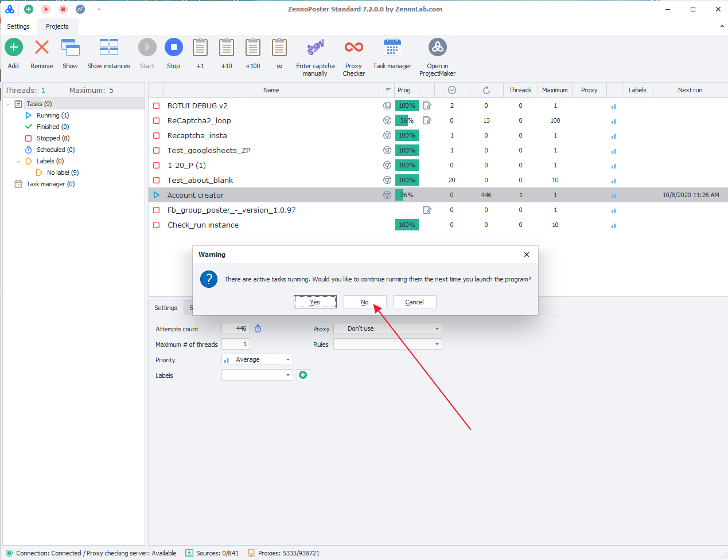Click the Account creator progress bar
The image size is (728, 560).
click(407, 195)
